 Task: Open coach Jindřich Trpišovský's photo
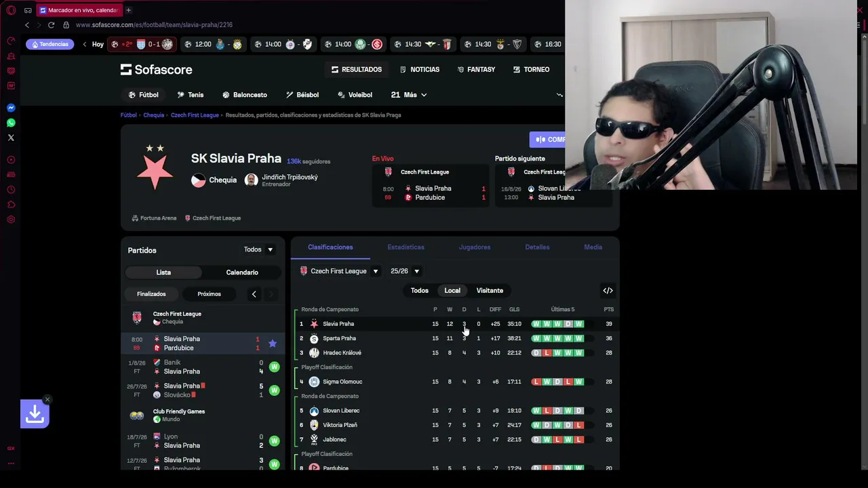tap(251, 180)
